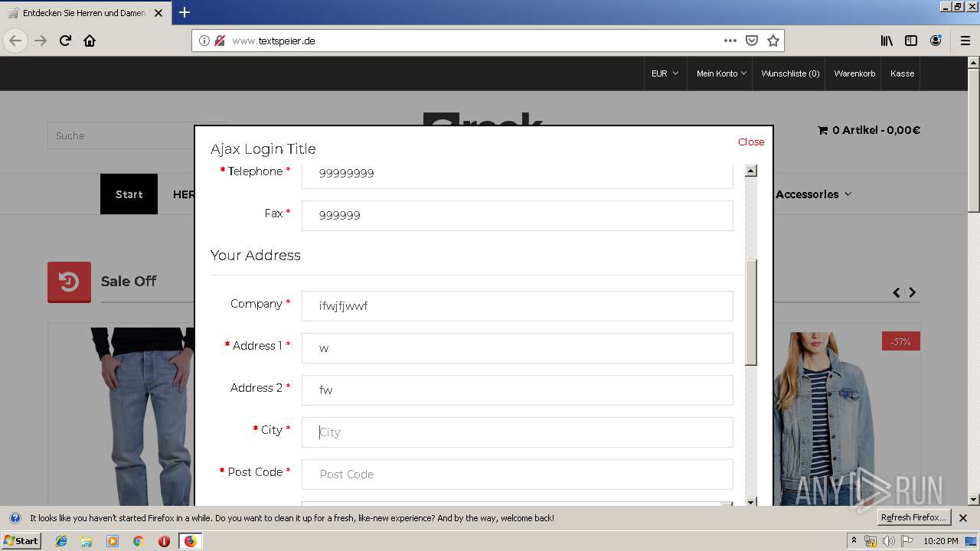Viewport: 980px width, 551px height.
Task: Click the jeans product thumbnail
Action: point(142,416)
